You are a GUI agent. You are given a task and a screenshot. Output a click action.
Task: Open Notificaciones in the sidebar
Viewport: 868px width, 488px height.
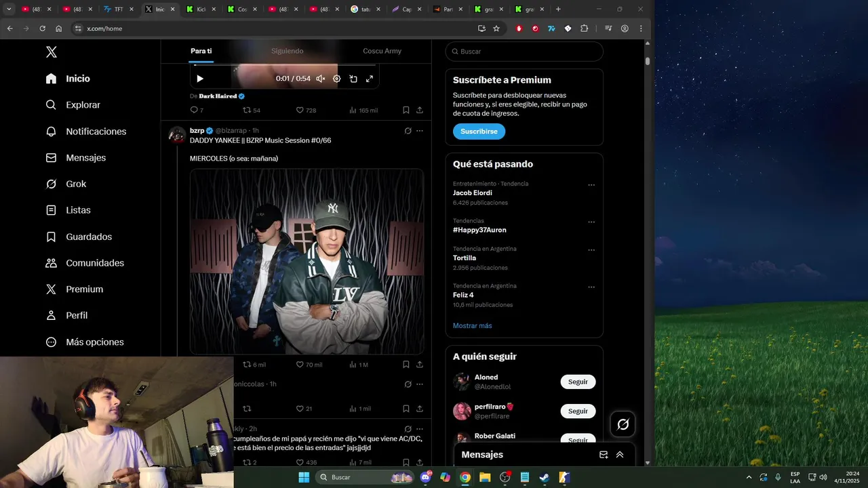pos(86,131)
